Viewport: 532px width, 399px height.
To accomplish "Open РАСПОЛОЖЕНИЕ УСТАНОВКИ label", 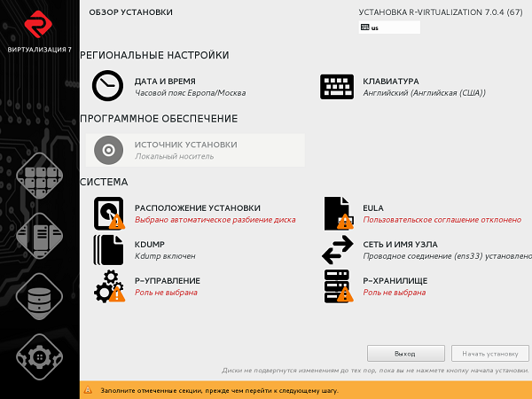I will pos(198,207).
